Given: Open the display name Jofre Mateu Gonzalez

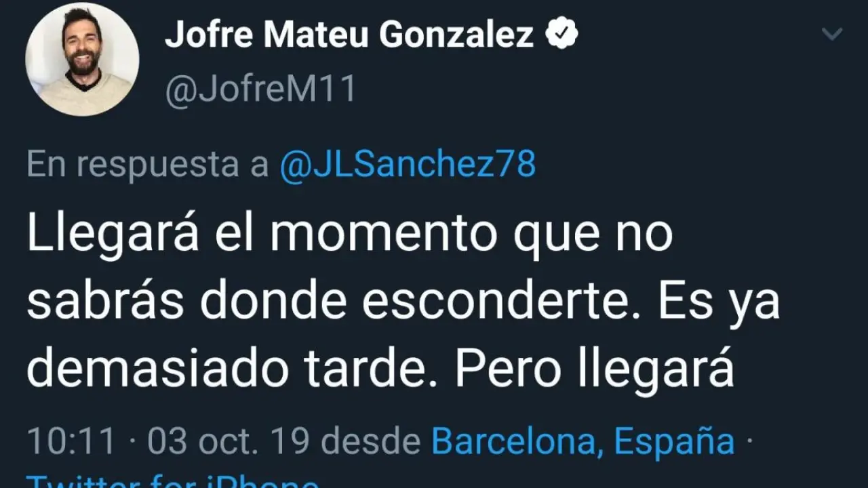Looking at the screenshot, I should coord(349,34).
